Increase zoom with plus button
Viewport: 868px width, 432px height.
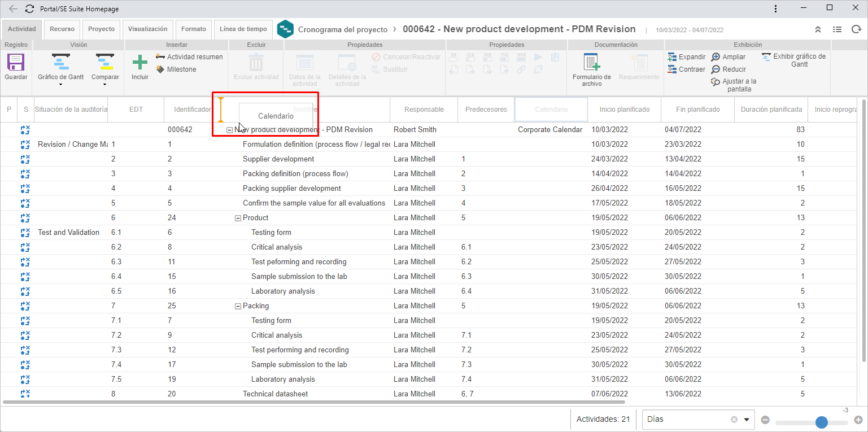click(x=858, y=420)
